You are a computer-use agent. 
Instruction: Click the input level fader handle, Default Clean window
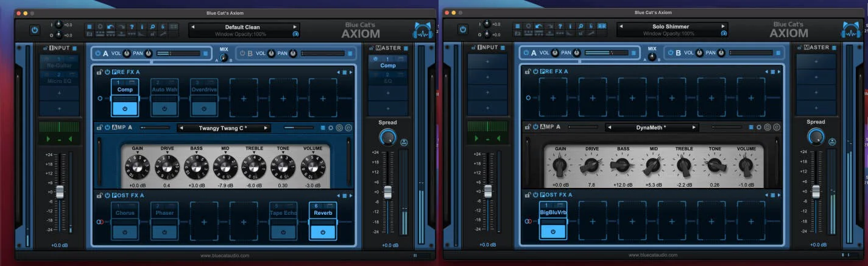pos(60,191)
